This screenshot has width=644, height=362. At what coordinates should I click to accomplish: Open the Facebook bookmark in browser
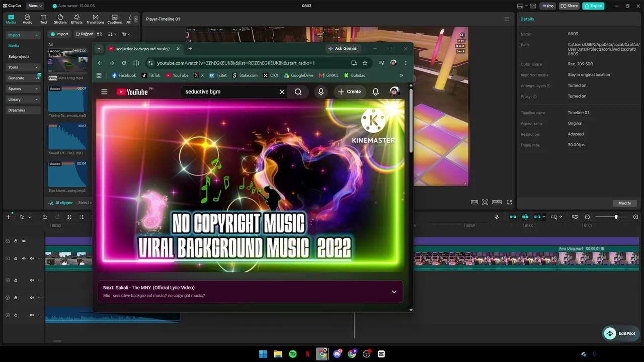pyautogui.click(x=124, y=75)
